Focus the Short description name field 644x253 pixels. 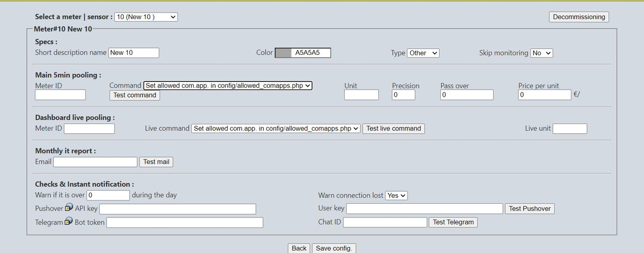[134, 52]
